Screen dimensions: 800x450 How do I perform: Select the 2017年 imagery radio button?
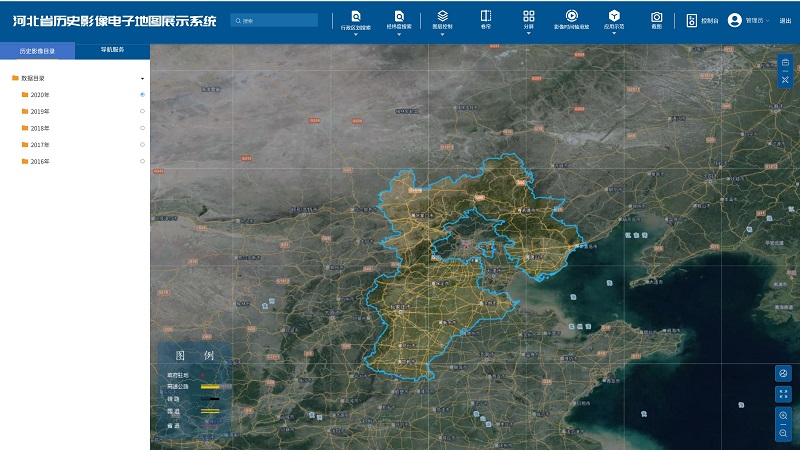coord(143,144)
